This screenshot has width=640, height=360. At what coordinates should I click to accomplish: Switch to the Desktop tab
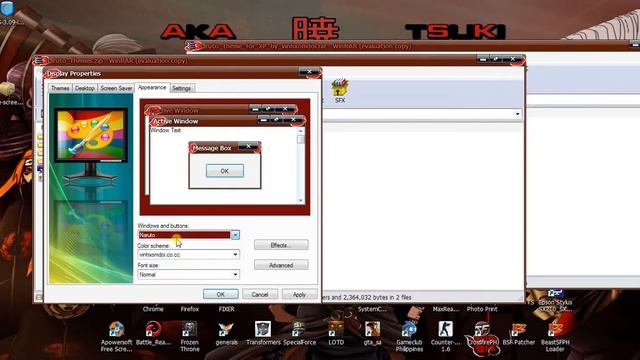tap(84, 88)
